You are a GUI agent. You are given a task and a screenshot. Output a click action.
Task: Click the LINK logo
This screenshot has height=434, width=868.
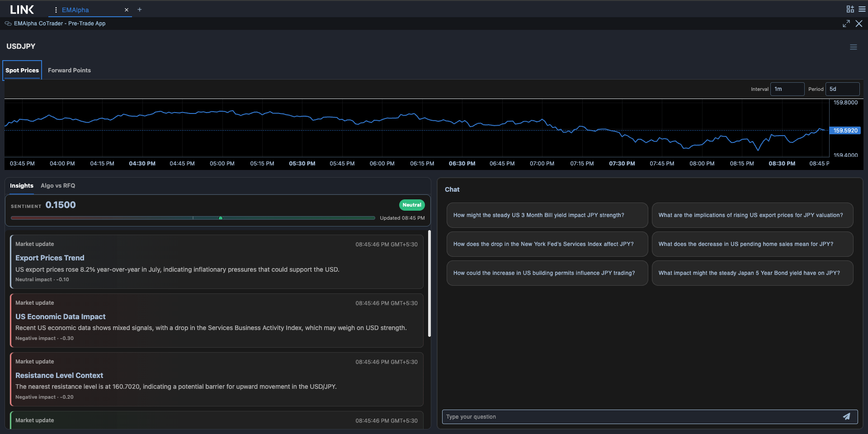tap(22, 9)
